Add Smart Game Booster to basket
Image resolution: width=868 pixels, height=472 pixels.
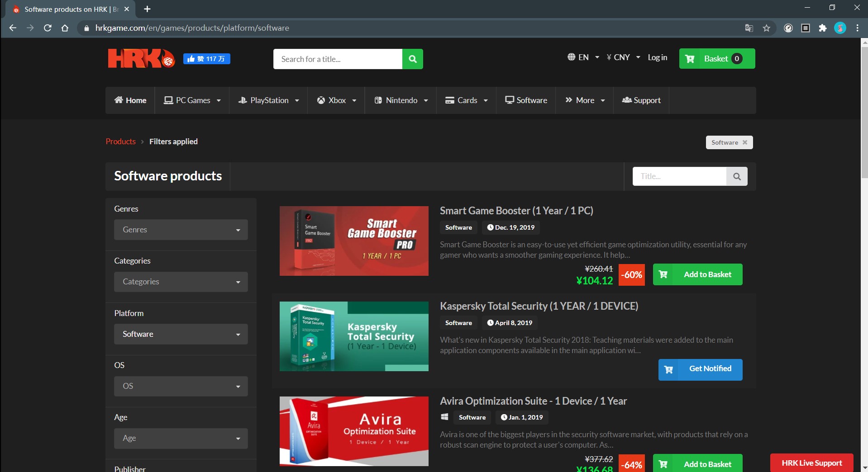point(697,274)
